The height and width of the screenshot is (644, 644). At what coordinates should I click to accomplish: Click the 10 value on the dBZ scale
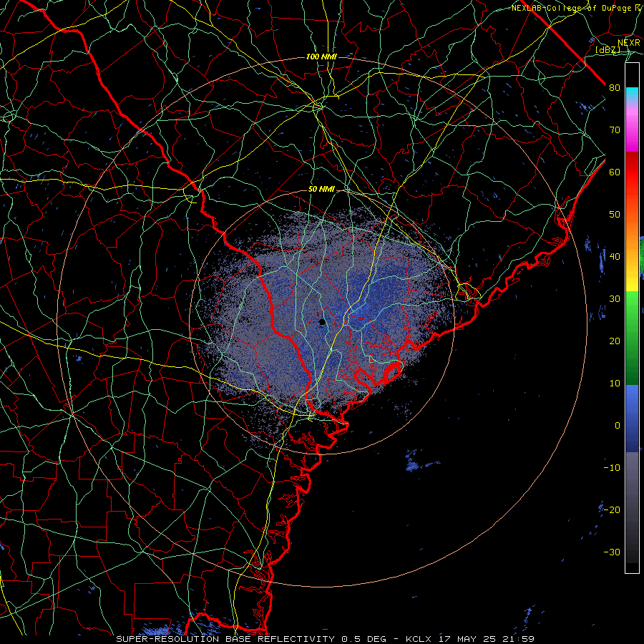[615, 384]
